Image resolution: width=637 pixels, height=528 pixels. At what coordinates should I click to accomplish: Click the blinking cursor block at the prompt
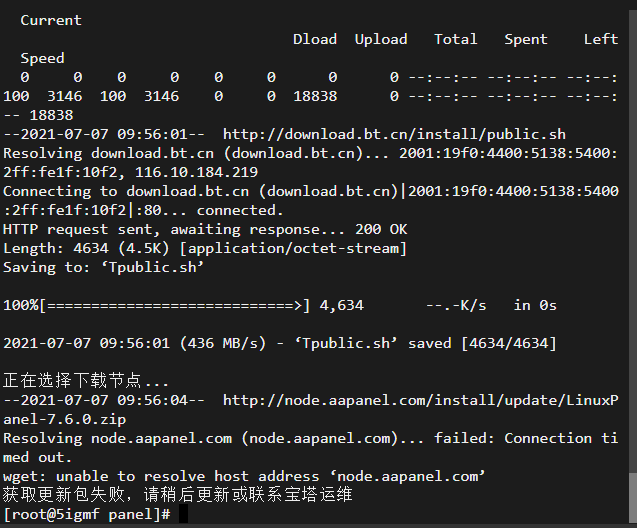183,514
